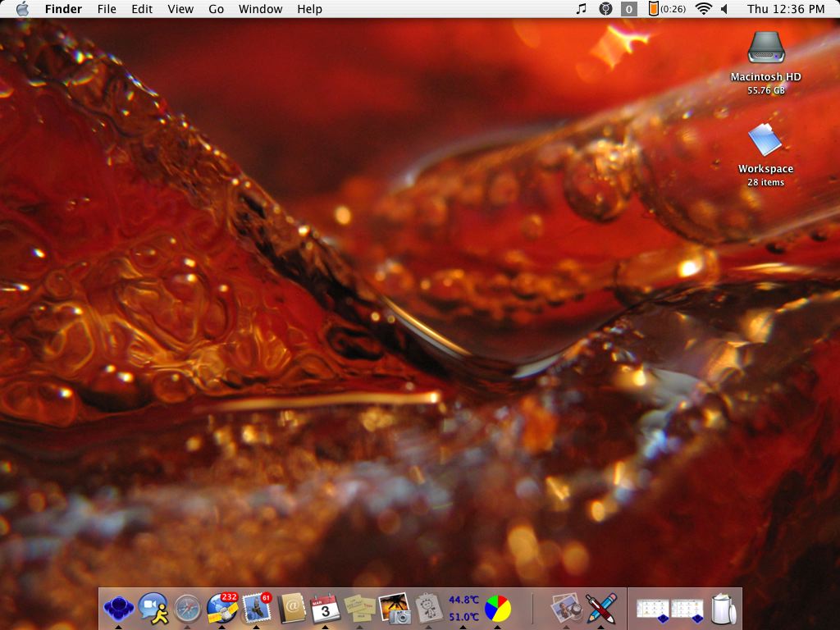Click the temperature monitor readout in Dock
Screen dimensions: 840x630
pos(463,608)
